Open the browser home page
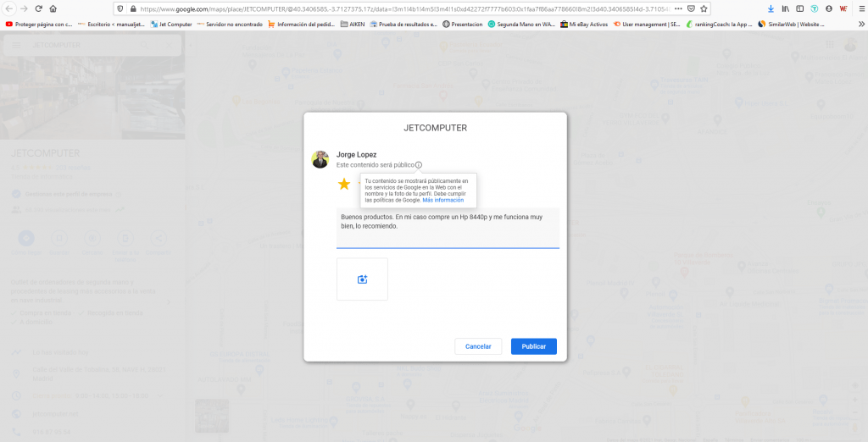 point(53,8)
